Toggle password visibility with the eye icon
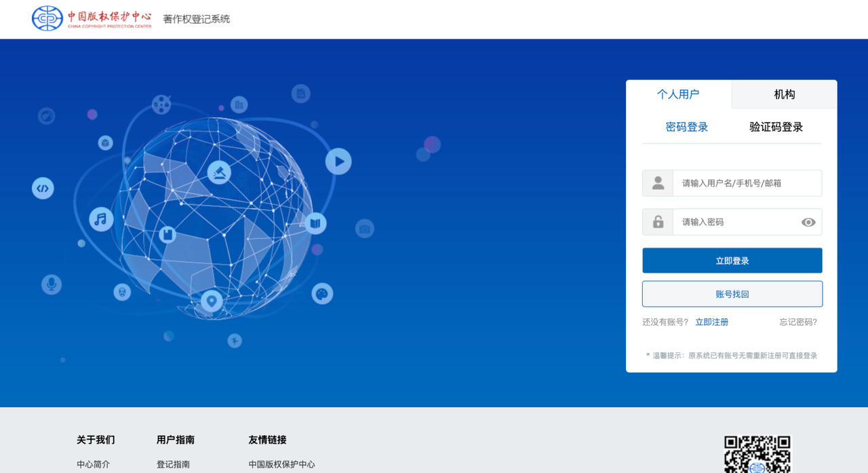 click(808, 223)
